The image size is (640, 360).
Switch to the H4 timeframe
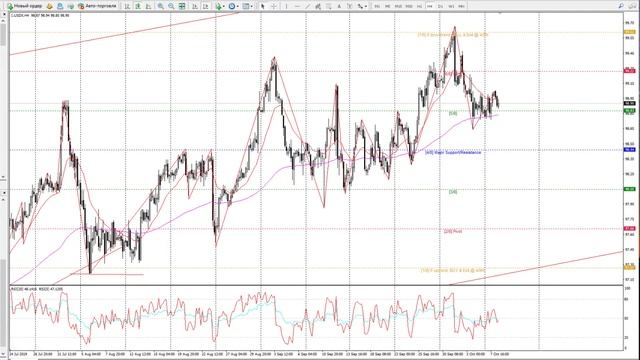[x=430, y=6]
